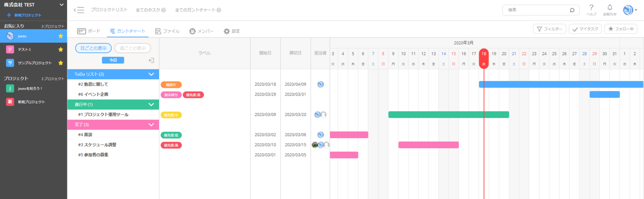Click the green プロジェクト運用ツール Gantt bar

coord(448,115)
